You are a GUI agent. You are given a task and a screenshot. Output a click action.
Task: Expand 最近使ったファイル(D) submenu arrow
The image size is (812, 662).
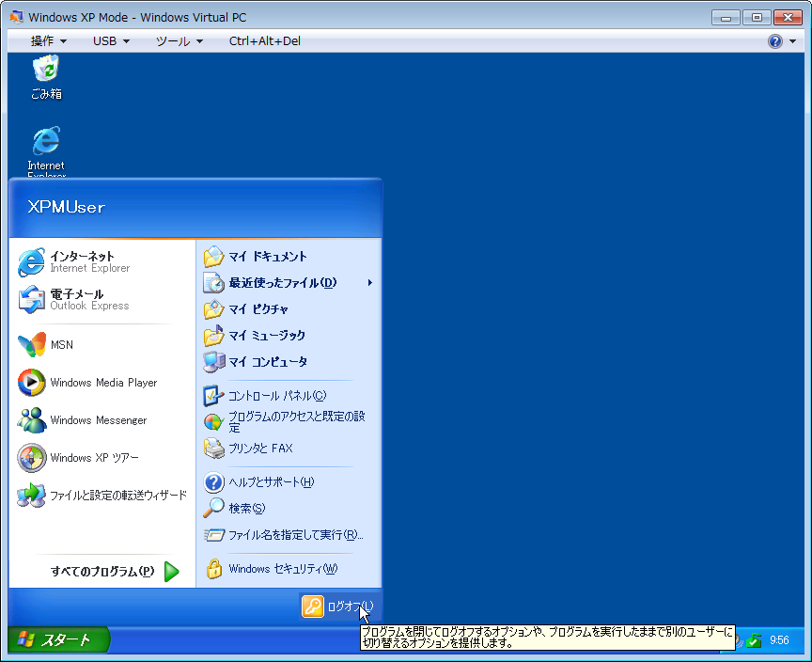pyautogui.click(x=369, y=283)
